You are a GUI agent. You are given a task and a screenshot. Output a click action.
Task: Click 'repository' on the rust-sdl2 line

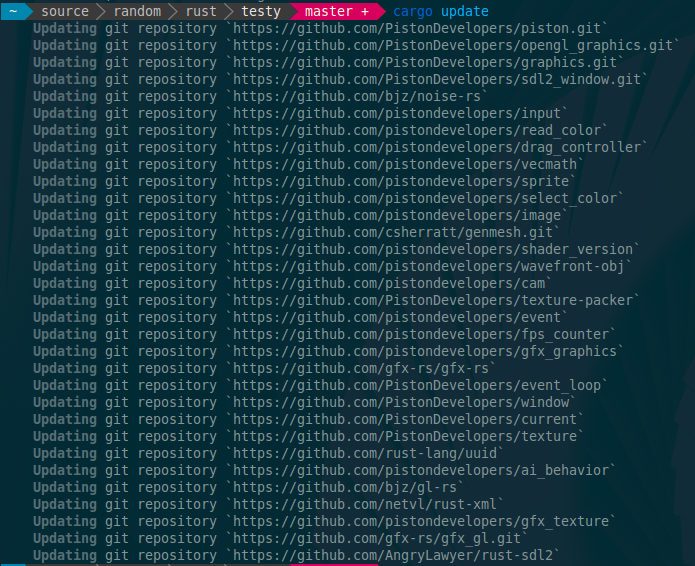(177, 555)
